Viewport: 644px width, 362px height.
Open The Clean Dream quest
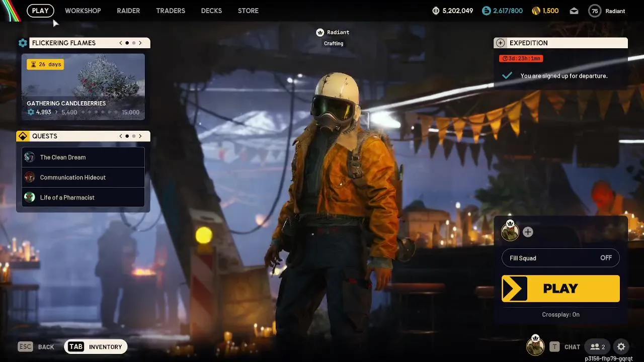(83, 157)
